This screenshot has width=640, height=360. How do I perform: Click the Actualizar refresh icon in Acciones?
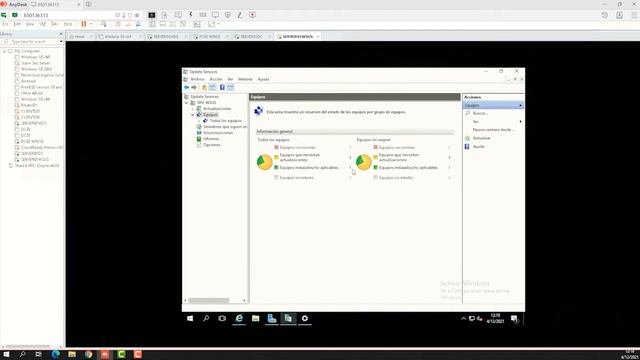(467, 138)
